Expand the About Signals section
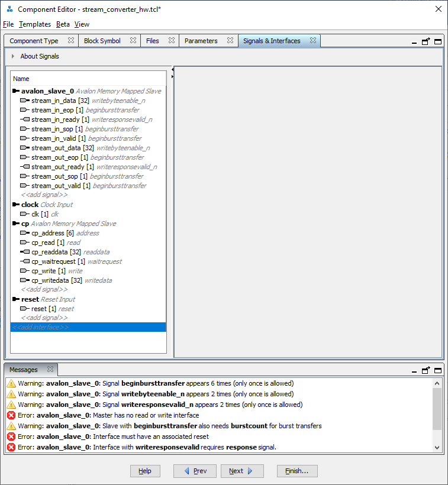This screenshot has height=485, width=448. (x=13, y=56)
